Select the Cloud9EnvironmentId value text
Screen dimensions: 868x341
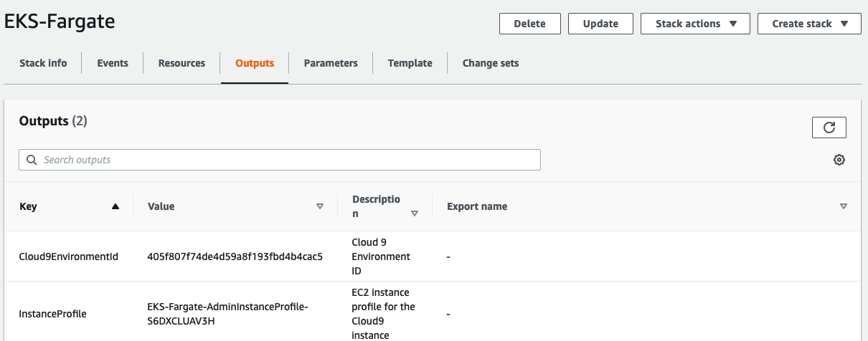235,256
